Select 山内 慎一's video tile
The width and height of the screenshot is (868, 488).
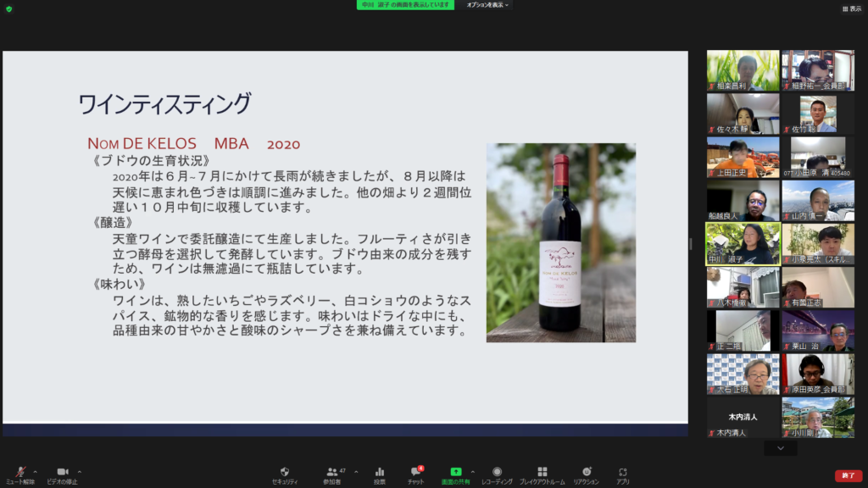click(x=818, y=200)
